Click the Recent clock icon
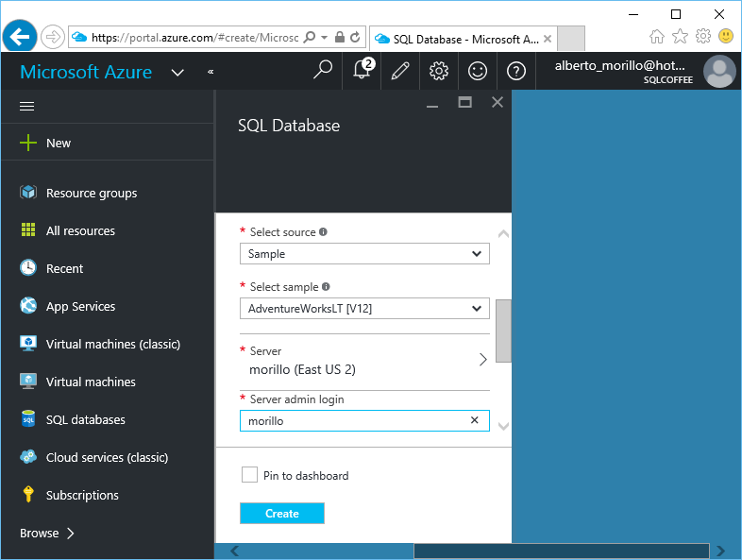Viewport: 742px width, 560px height. click(x=28, y=268)
